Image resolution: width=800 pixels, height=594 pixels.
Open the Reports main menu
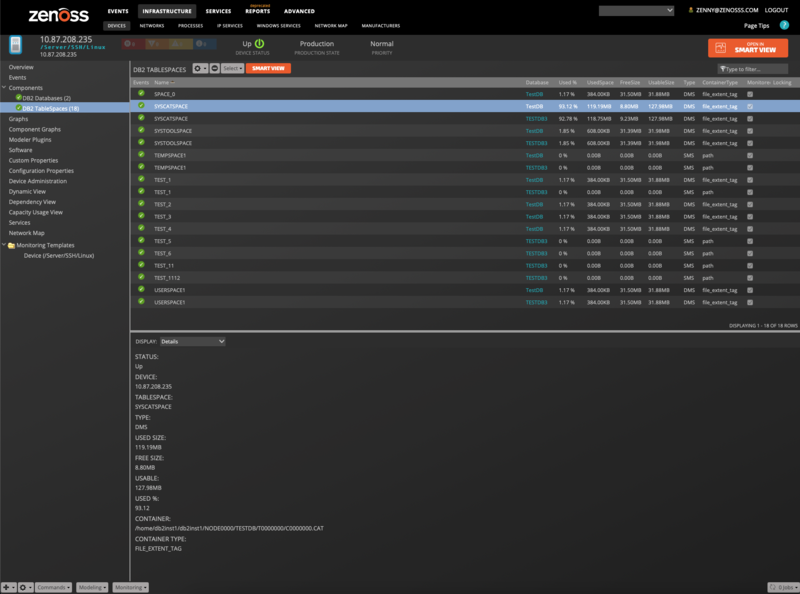[258, 11]
